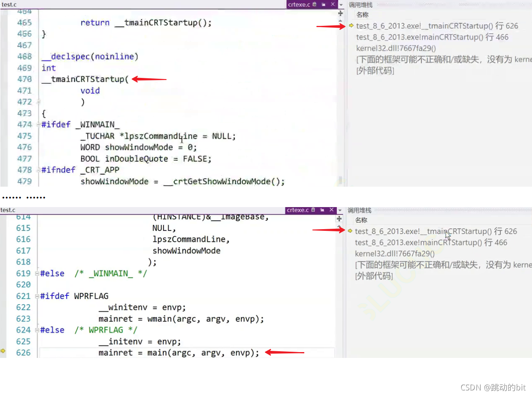The width and height of the screenshot is (532, 395).
Task: Switch to test.c tab above line 614
Action: [x=8, y=210]
